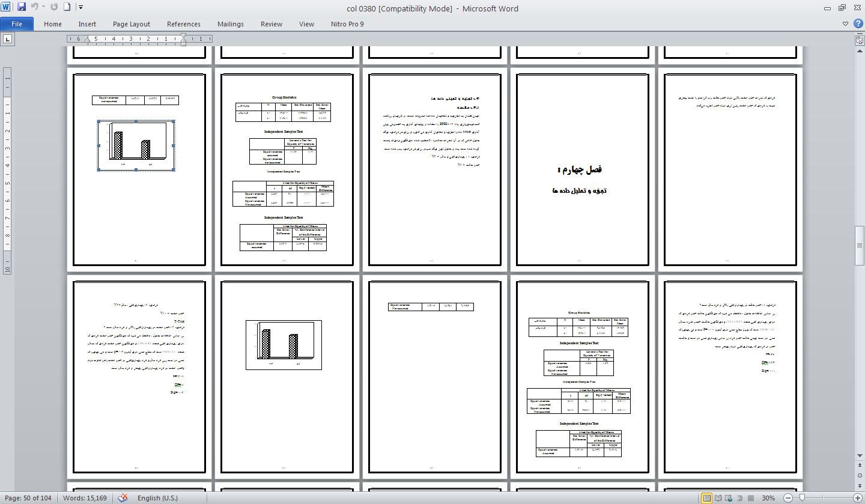Viewport: 865px width, 504px height.
Task: Expand the ribbon using the chevron arrow
Action: (845, 24)
